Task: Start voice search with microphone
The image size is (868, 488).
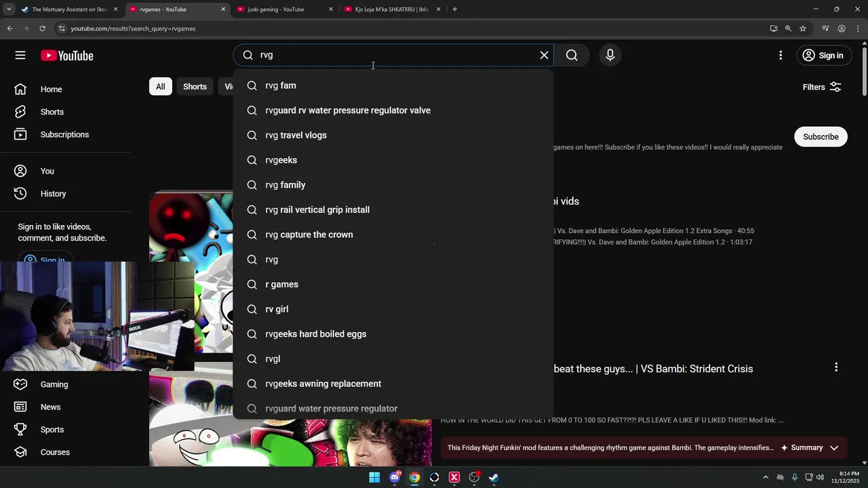Action: pos(610,56)
